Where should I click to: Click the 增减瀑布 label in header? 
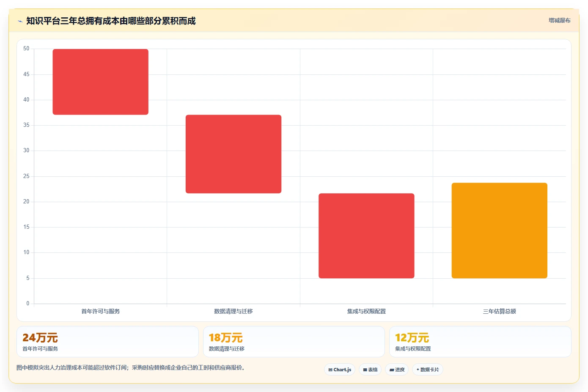click(559, 20)
